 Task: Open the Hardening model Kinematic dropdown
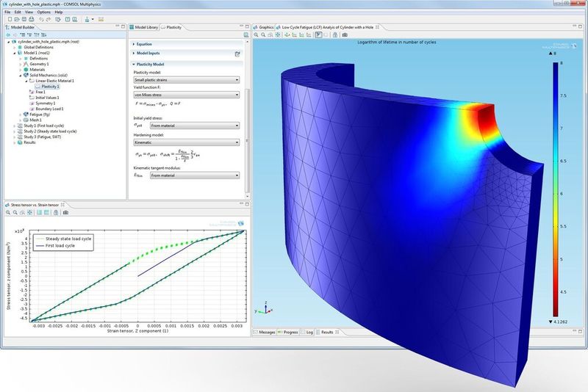coord(187,142)
